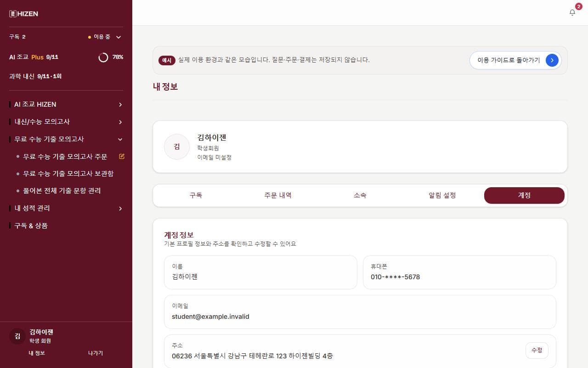This screenshot has width=588, height=368.
Task: Click the 78% progress ring
Action: coord(103,57)
